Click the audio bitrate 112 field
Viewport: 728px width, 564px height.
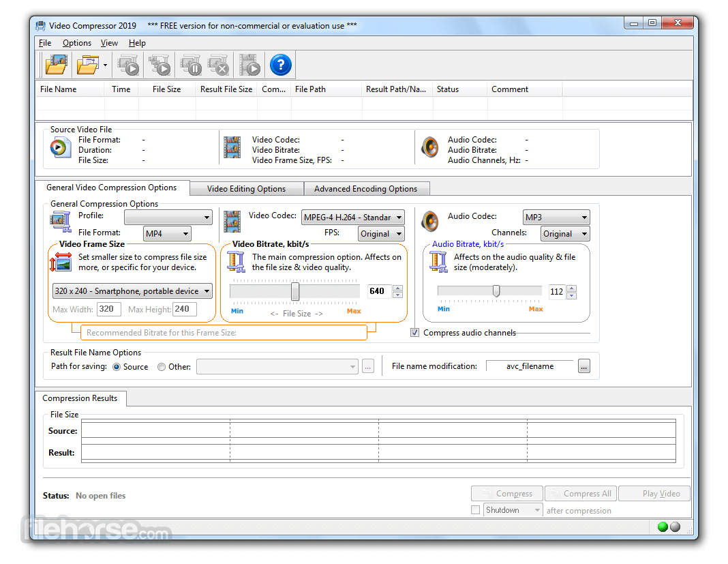tap(557, 292)
